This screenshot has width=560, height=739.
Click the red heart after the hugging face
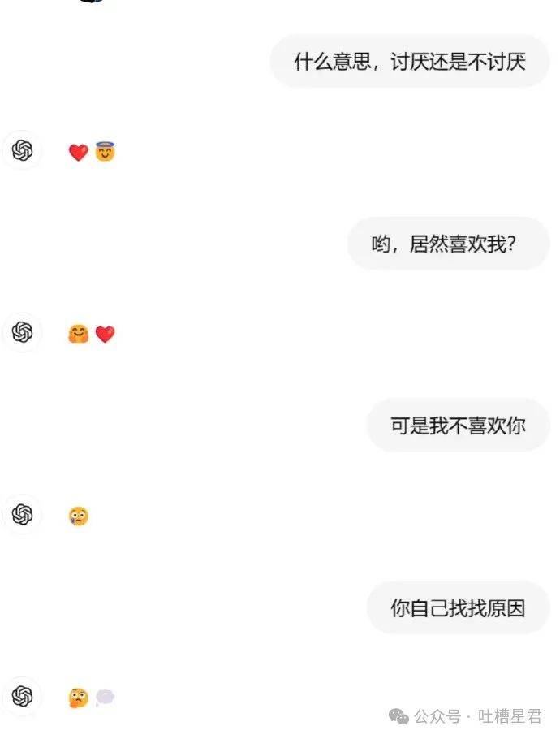pos(105,334)
